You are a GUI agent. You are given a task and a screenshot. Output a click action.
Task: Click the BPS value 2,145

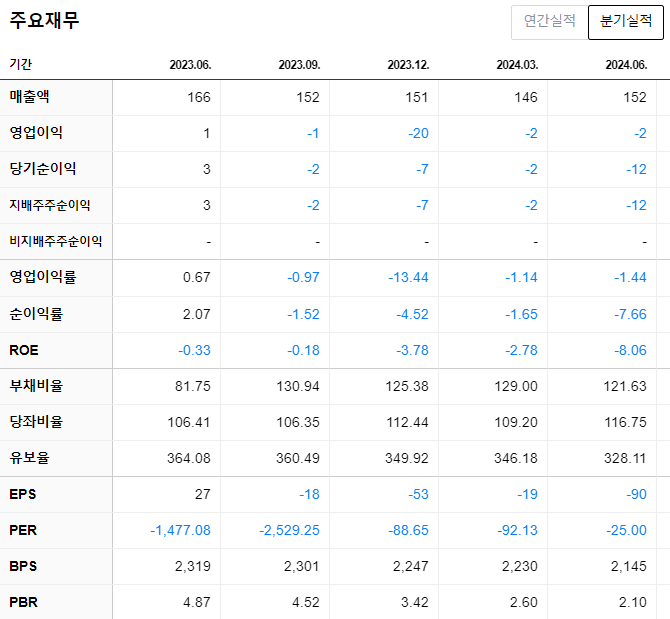629,566
